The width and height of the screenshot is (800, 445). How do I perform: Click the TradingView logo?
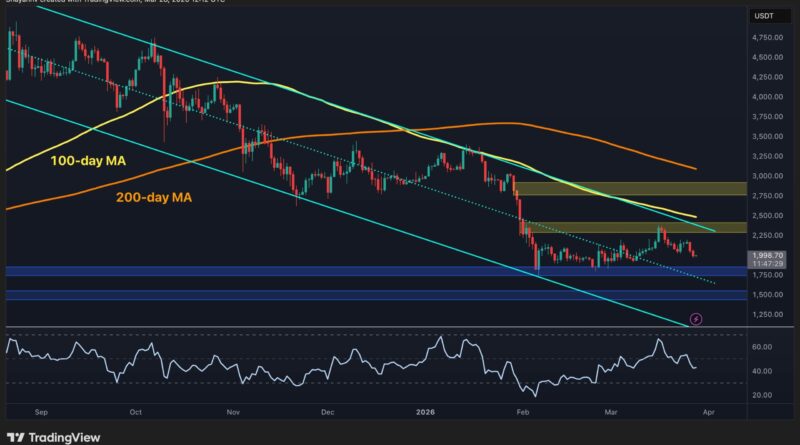46,436
